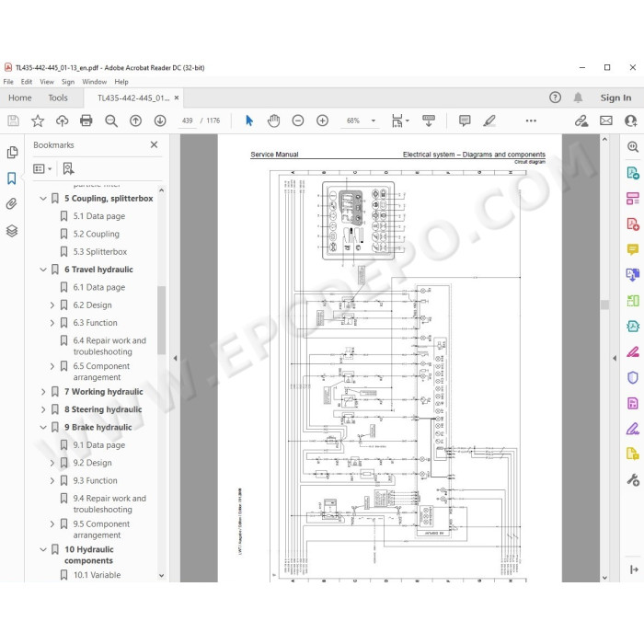Open the Fill & Sign tool in right pane
Screen dimensions: 644x644
click(633, 430)
